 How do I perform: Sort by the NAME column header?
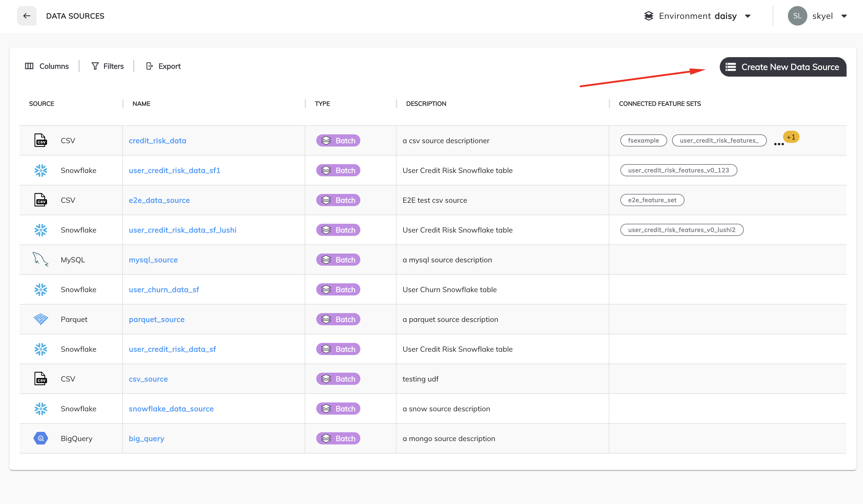tap(141, 104)
